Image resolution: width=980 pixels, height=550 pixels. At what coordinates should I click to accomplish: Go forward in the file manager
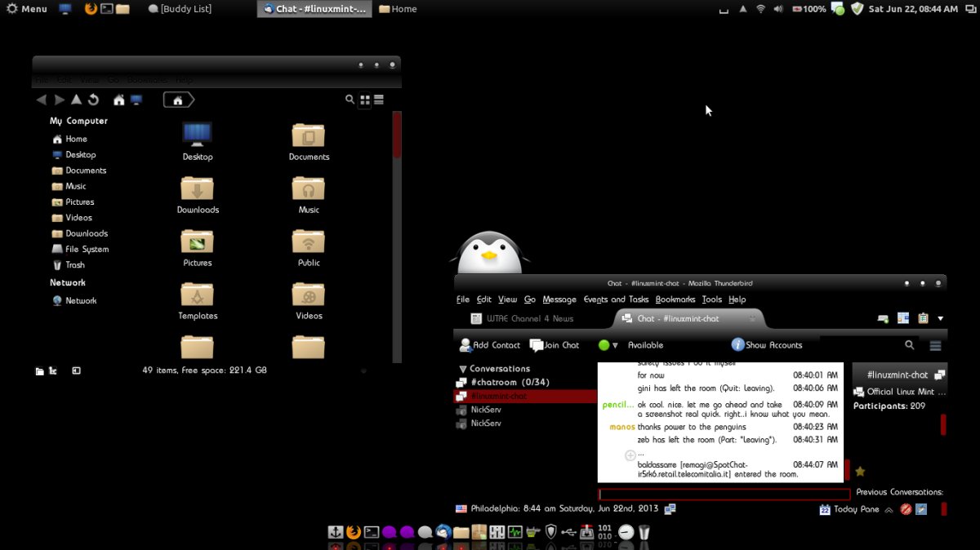pyautogui.click(x=60, y=100)
